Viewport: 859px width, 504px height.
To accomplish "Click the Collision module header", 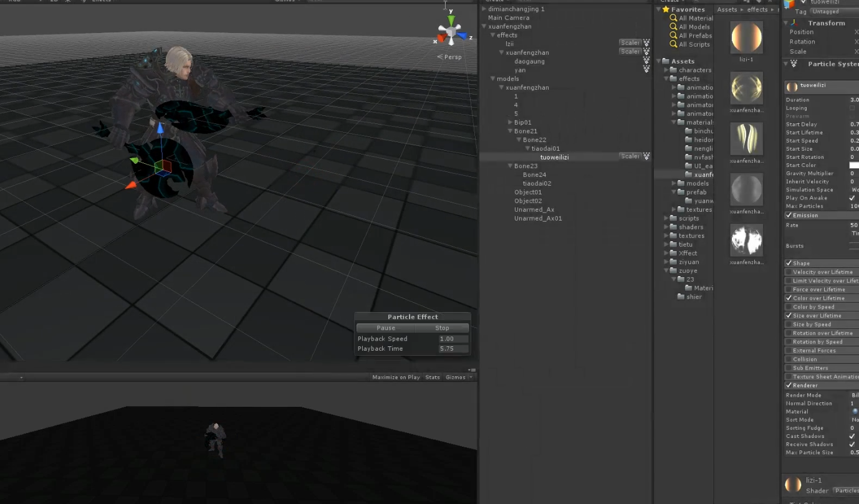I will coord(822,359).
